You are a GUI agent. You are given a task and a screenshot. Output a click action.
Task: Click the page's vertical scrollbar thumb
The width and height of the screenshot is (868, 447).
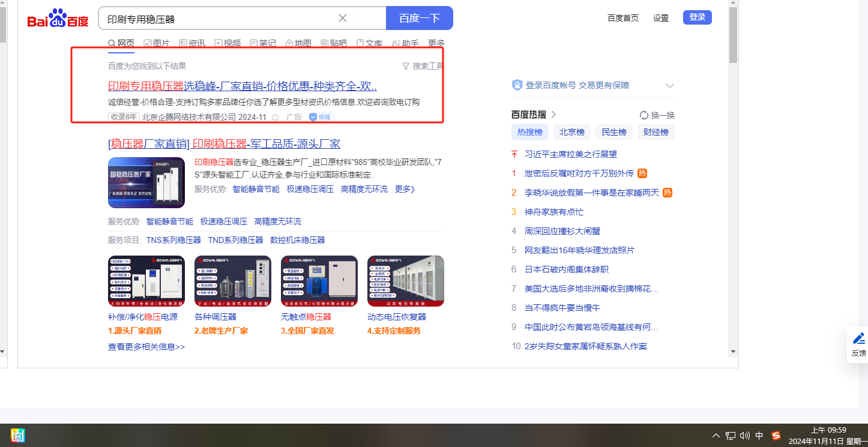point(733,36)
